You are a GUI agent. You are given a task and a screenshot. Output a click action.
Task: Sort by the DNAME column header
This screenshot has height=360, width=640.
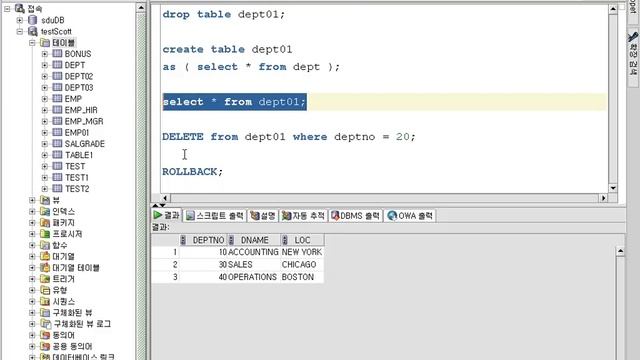pyautogui.click(x=254, y=240)
